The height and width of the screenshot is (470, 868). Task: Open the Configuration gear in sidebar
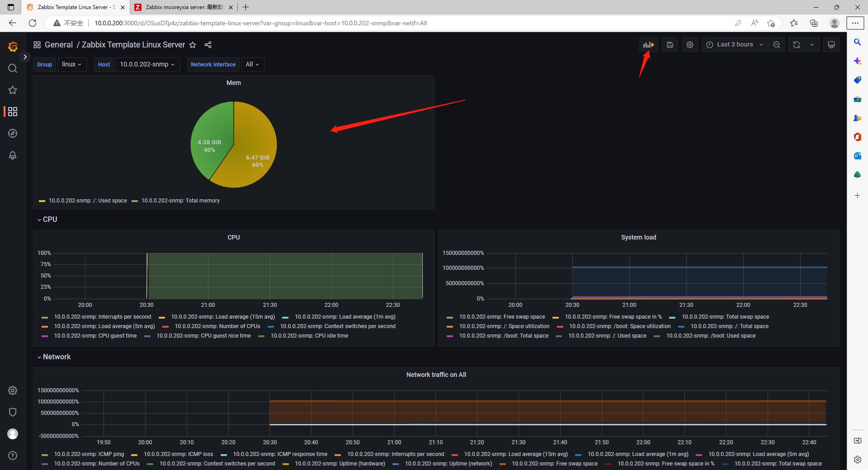(13, 390)
